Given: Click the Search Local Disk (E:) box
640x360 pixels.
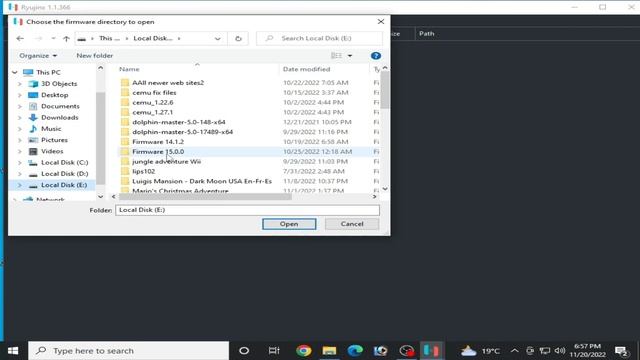Looking at the screenshot, I should (x=319, y=38).
